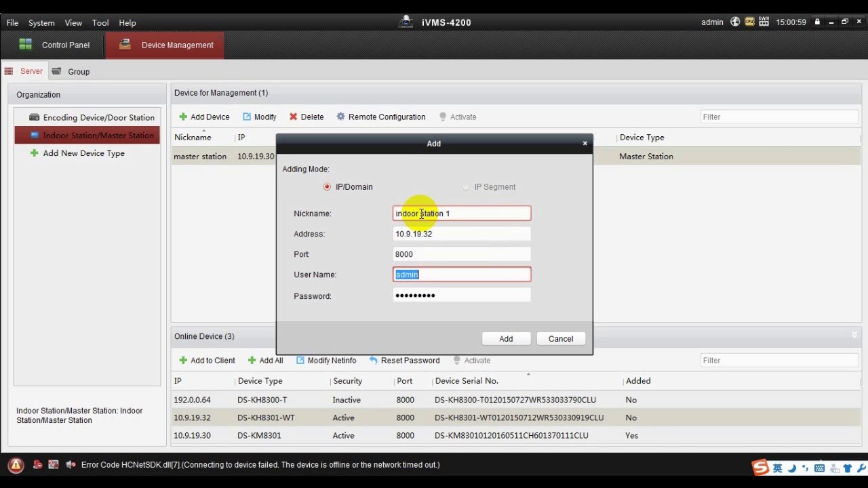Open the Tool menu
The image size is (868, 488).
[x=100, y=22]
